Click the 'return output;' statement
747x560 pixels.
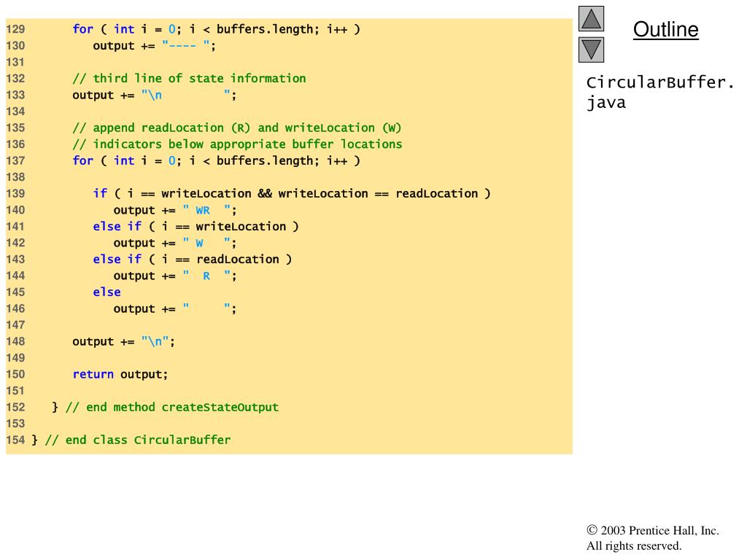(120, 375)
